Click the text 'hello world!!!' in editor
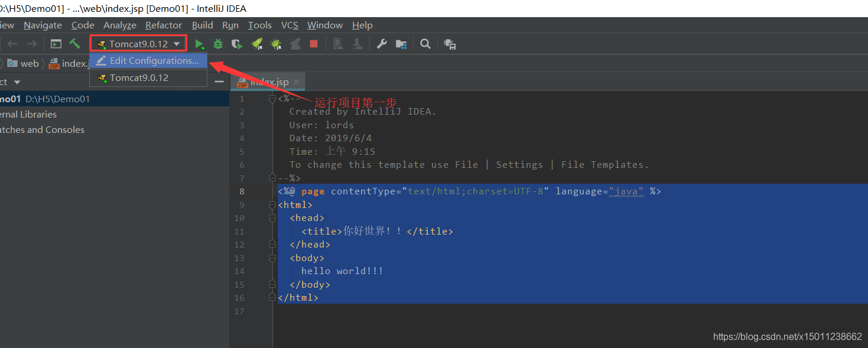 click(342, 271)
